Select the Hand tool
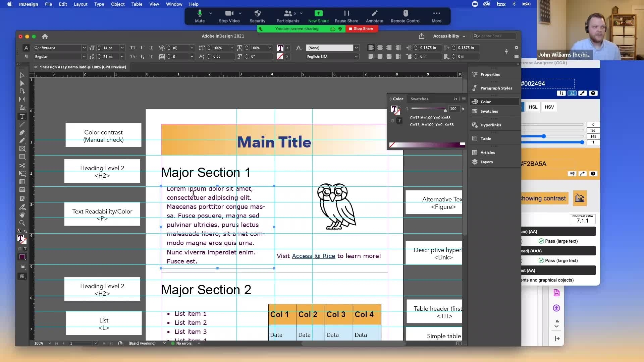This screenshot has height=362, width=644. pyautogui.click(x=22, y=215)
